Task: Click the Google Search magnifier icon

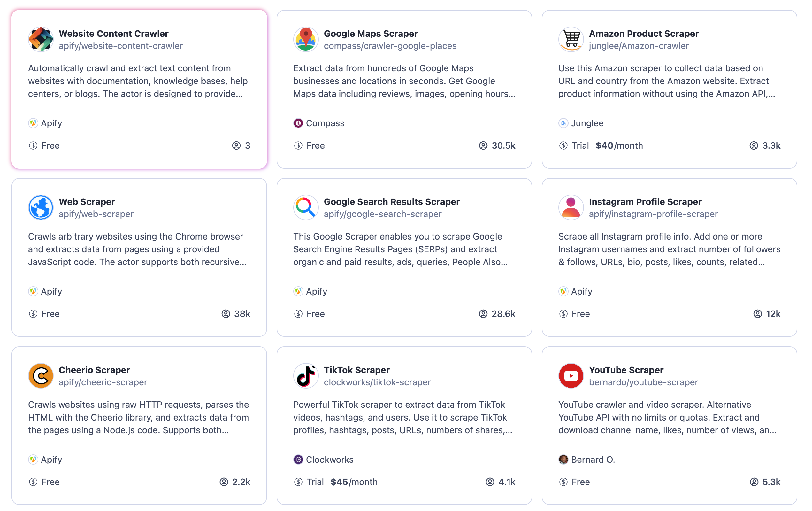Action: 305,207
